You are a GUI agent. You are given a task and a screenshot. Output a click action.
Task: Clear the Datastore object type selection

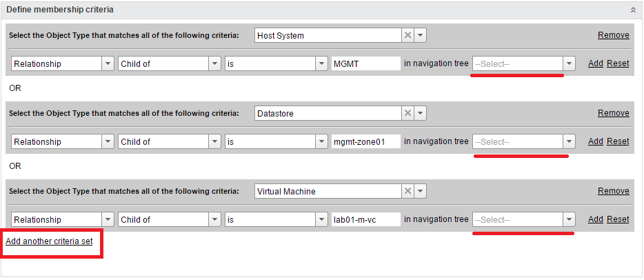407,113
